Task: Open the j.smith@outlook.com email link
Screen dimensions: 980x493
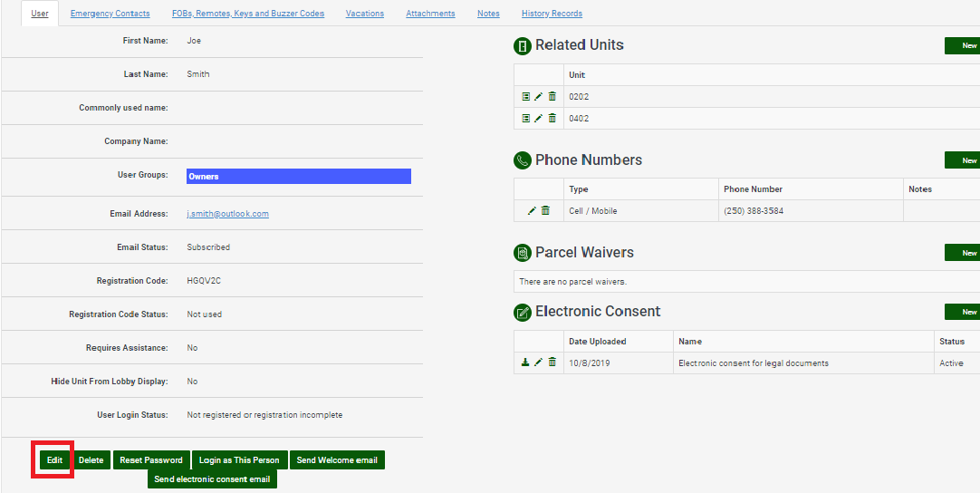Action: click(227, 214)
